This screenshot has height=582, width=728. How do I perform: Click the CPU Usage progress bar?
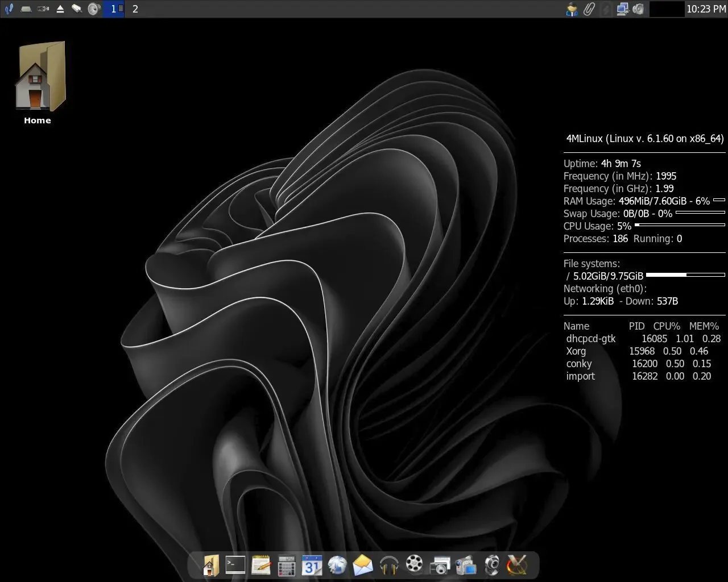coord(680,225)
